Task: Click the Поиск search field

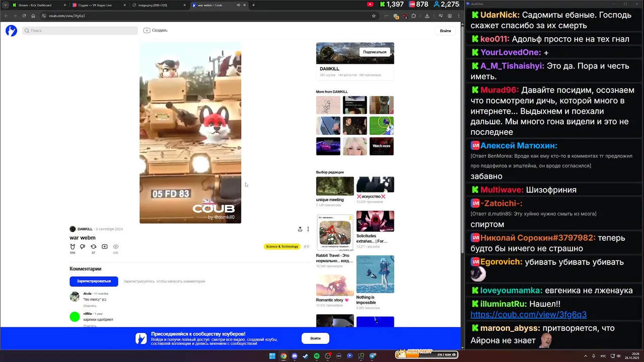Action: coord(79,31)
